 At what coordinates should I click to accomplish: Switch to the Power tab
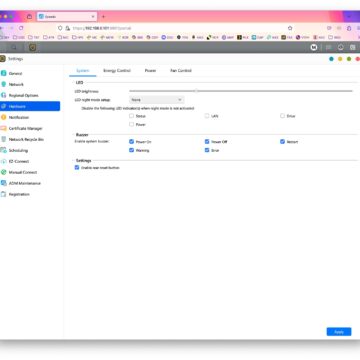pos(150,71)
